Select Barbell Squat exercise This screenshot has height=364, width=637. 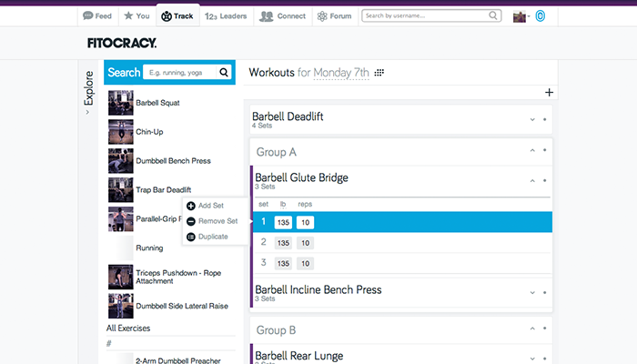click(157, 103)
